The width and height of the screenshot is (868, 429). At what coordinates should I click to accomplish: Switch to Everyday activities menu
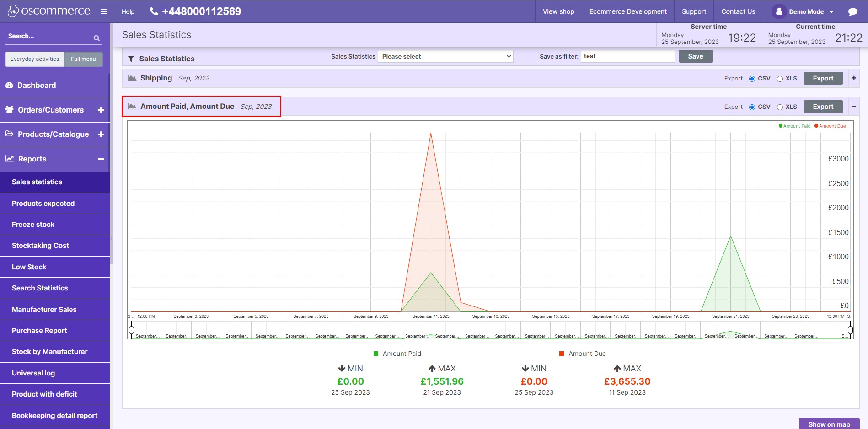click(x=35, y=59)
